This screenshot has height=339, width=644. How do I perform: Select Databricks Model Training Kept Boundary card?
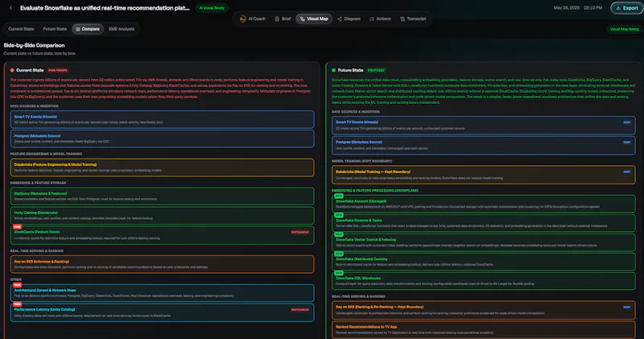tap(484, 175)
